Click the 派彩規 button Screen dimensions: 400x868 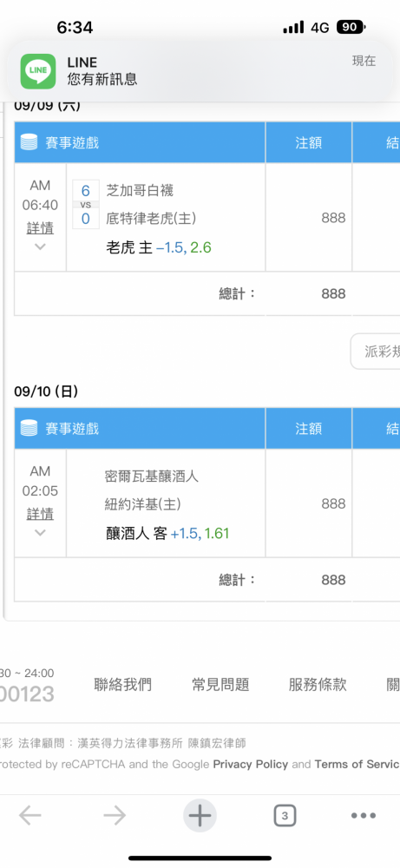click(375, 351)
